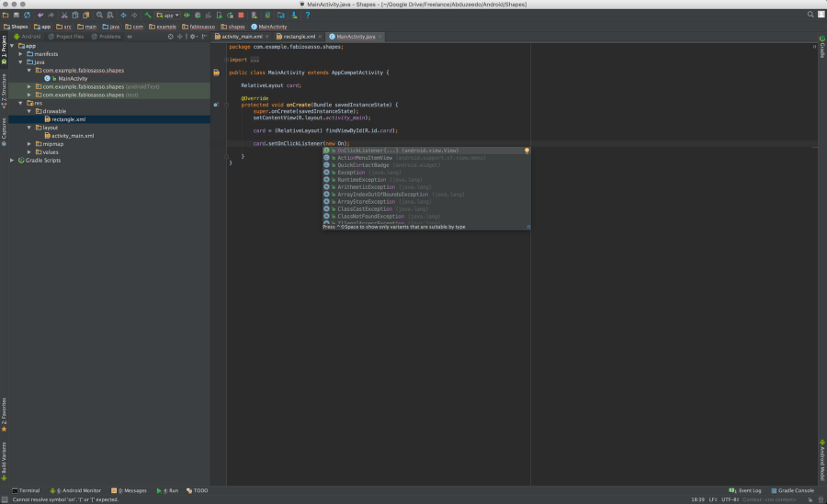The width and height of the screenshot is (827, 504).
Task: Expand the folded import statement
Action: coord(227,60)
